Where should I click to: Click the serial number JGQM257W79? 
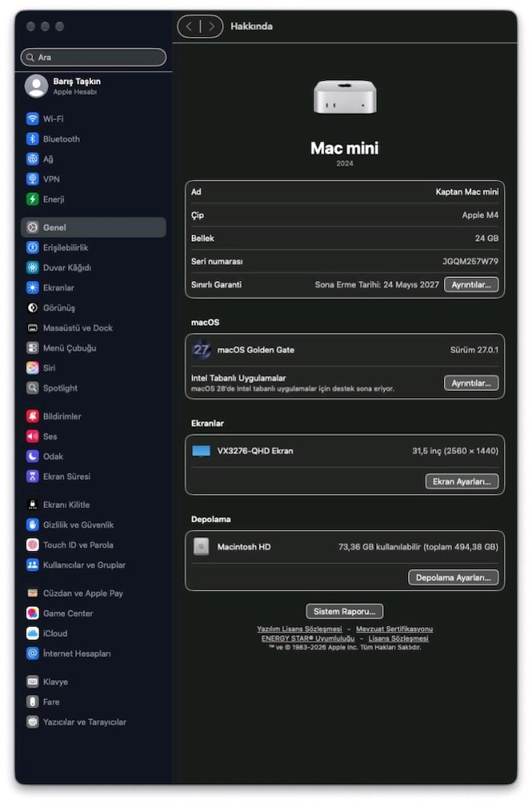471,261
